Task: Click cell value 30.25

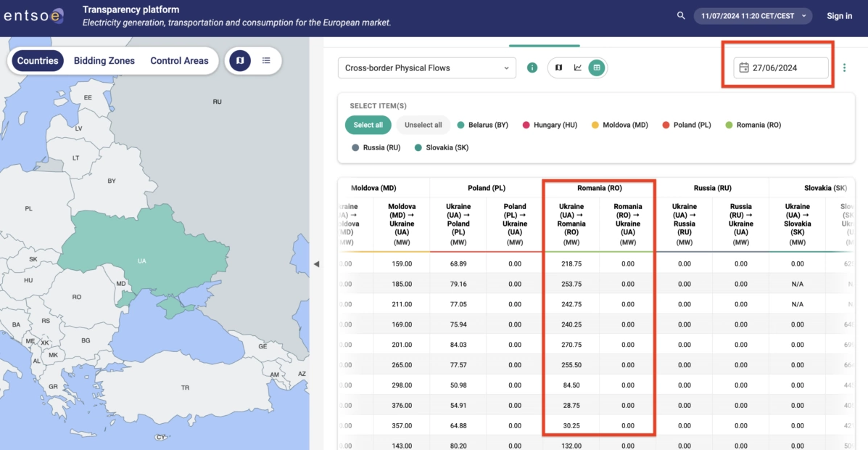Action: 571,425
